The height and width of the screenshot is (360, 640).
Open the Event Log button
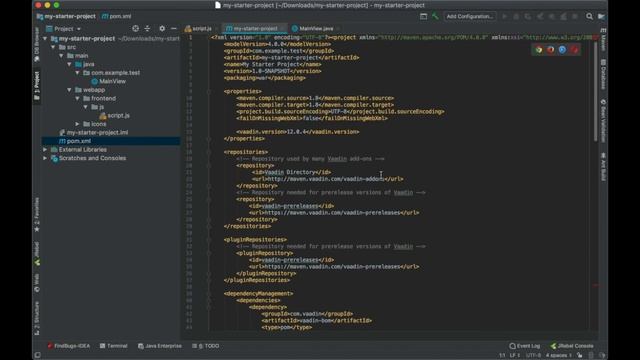click(x=524, y=346)
